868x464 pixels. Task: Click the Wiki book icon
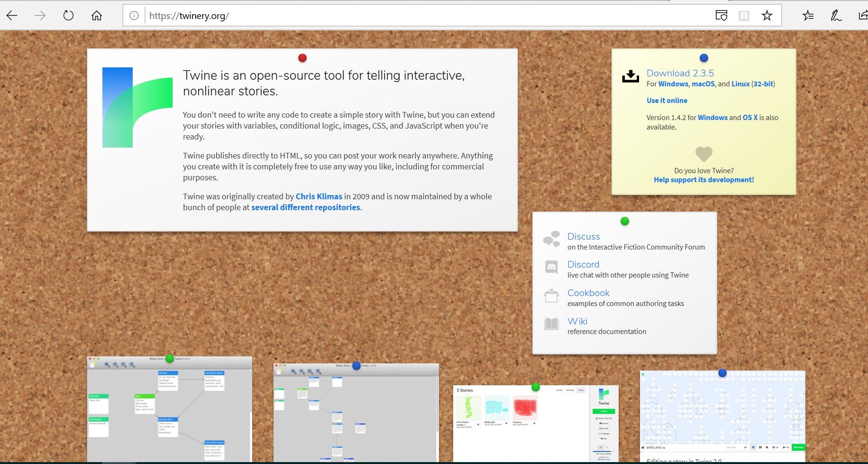pos(551,324)
